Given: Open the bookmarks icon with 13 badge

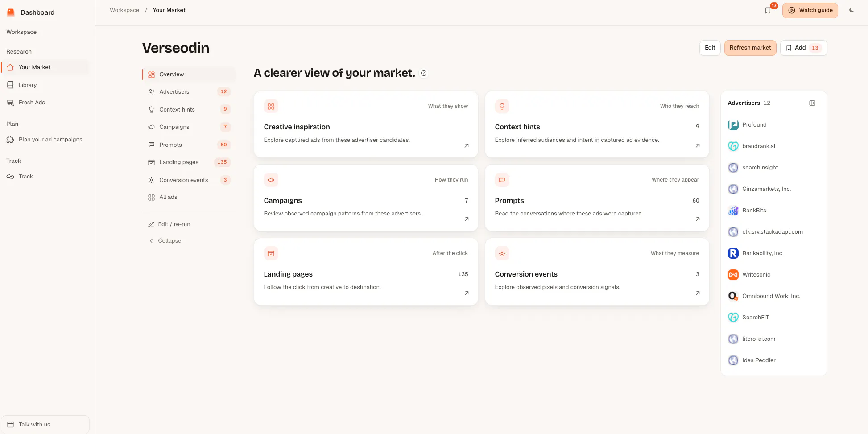Looking at the screenshot, I should pos(768,10).
